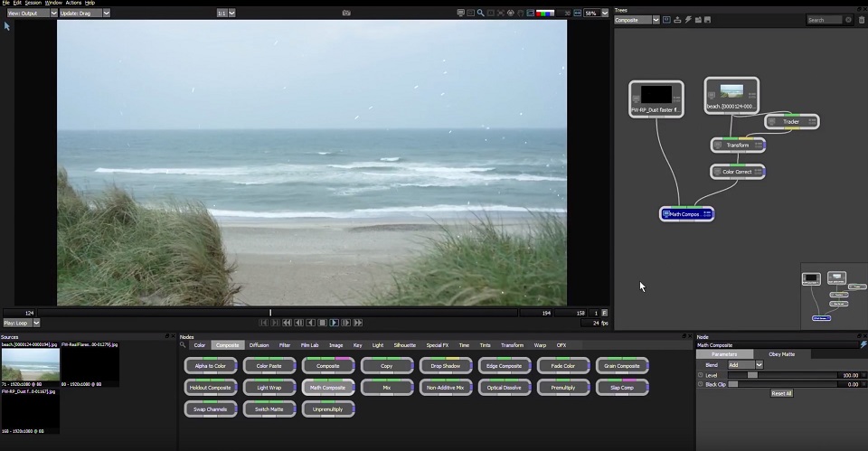Click the lightning bolt icon in Trees toolbar

coord(688,20)
